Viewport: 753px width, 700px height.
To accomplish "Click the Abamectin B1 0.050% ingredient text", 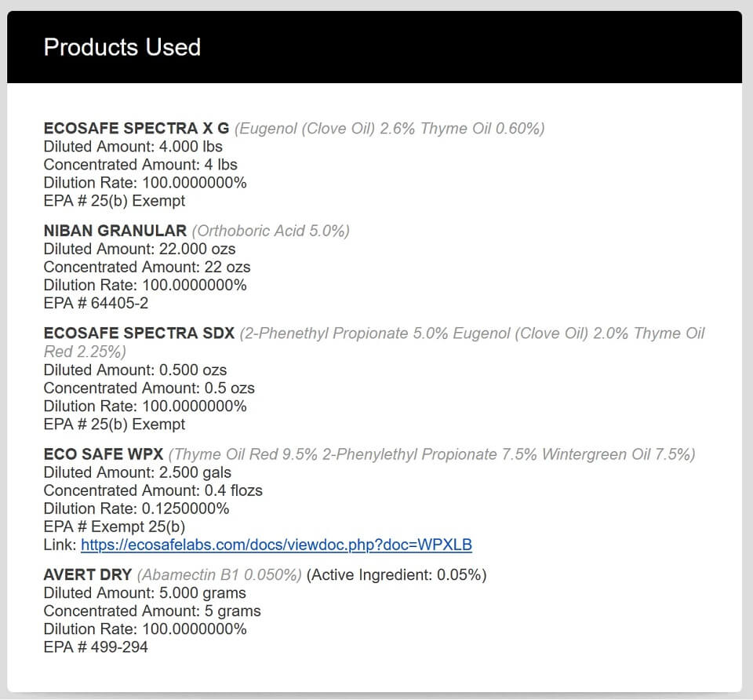I will 220,574.
